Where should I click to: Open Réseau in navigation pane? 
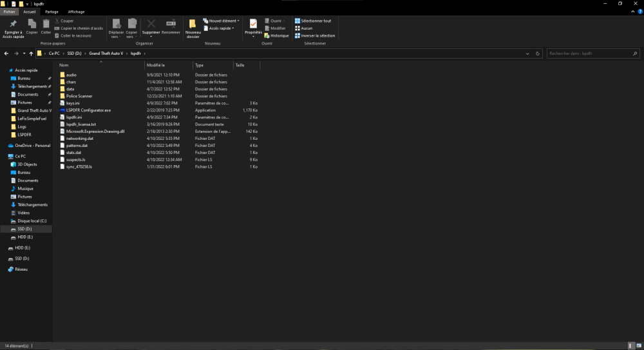click(x=17, y=269)
